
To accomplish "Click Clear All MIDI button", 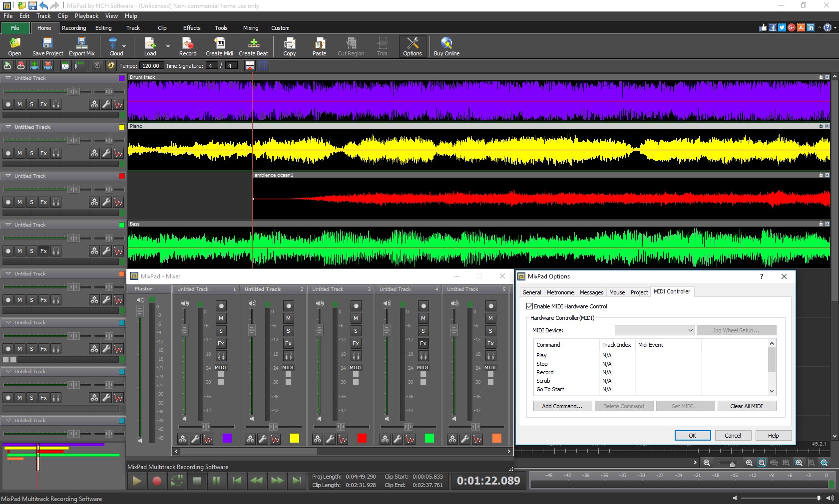I will 747,406.
